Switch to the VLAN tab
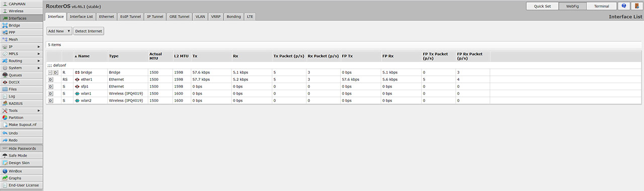 (200, 17)
